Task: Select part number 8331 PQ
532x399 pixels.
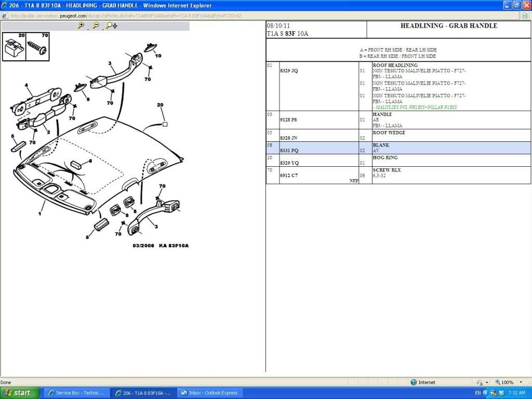Action: [x=289, y=151]
